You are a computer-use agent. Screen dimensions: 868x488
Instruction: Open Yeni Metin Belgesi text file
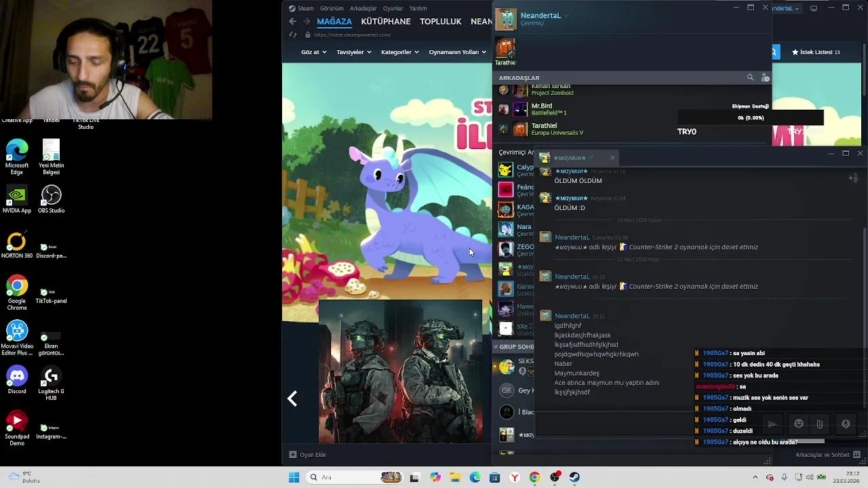click(51, 157)
